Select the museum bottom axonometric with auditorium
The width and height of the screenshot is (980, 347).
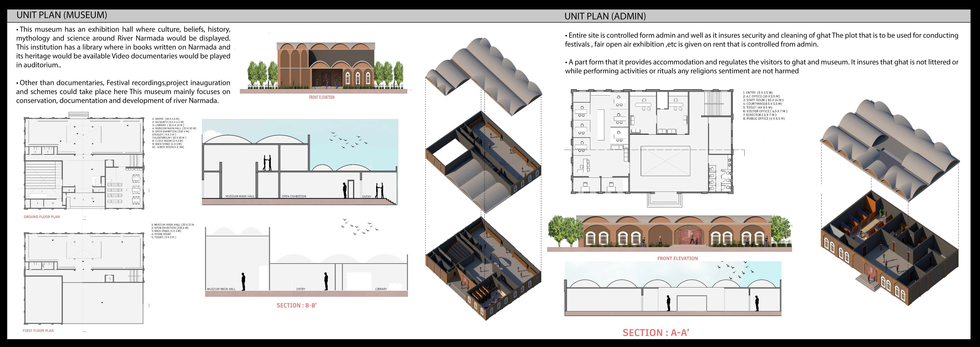coord(483,269)
